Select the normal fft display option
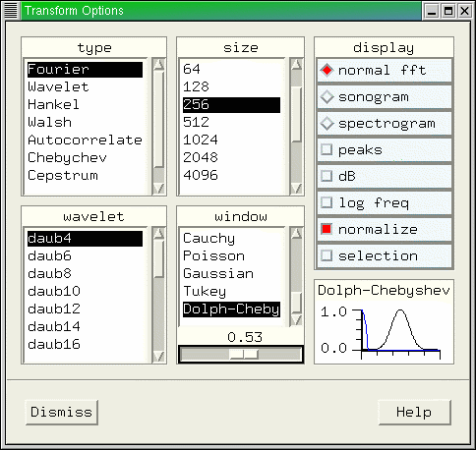Screen dimensions: 476x450 coord(385,70)
